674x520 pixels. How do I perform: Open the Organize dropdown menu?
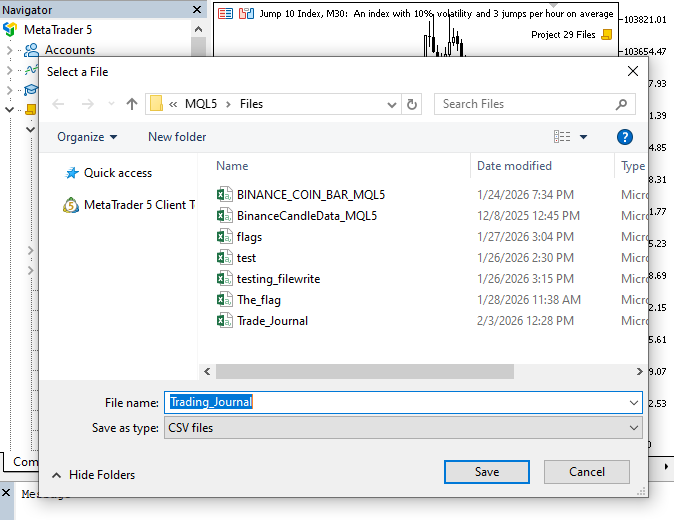tap(87, 137)
